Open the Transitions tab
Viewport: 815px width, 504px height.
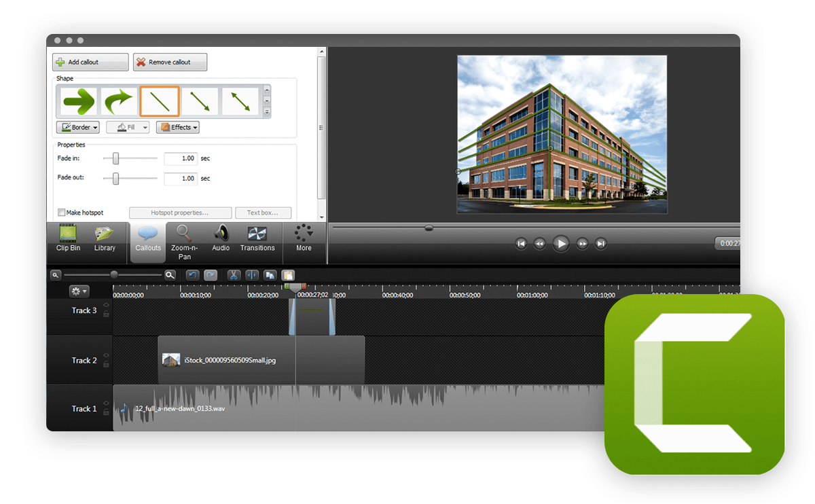pos(257,240)
